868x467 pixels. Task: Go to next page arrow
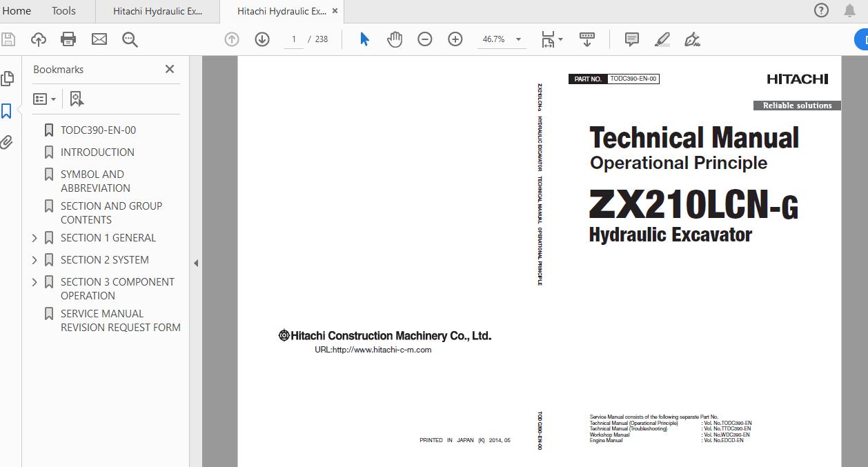pos(262,39)
